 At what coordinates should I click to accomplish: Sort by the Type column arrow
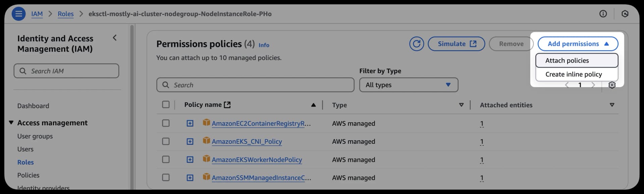pos(461,105)
